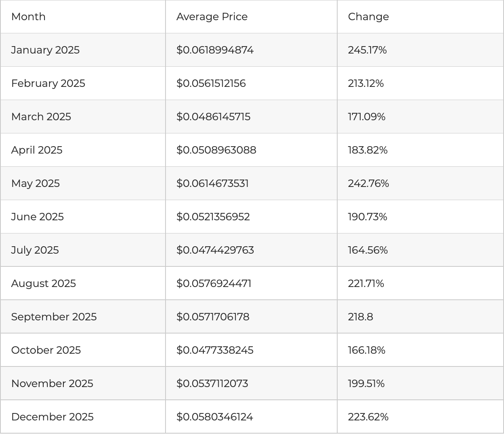Select the December 2025 change 223.62%
The height and width of the screenshot is (434, 504).
point(368,417)
